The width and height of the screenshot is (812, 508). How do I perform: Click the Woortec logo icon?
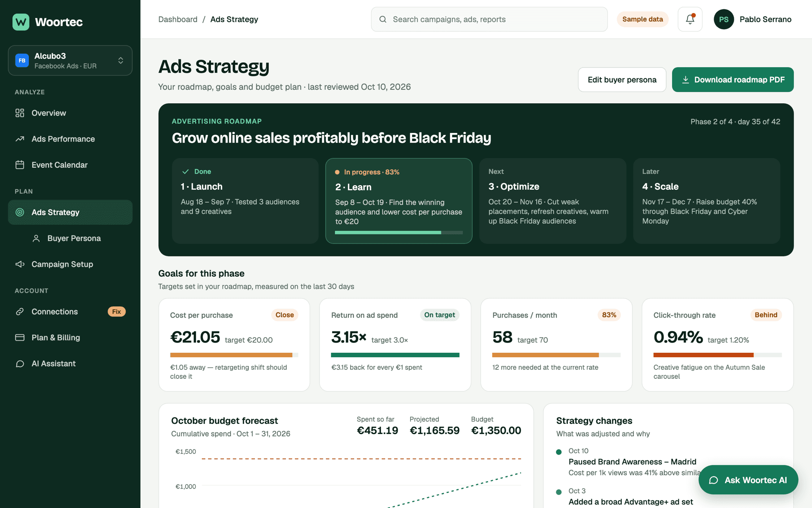click(x=21, y=22)
